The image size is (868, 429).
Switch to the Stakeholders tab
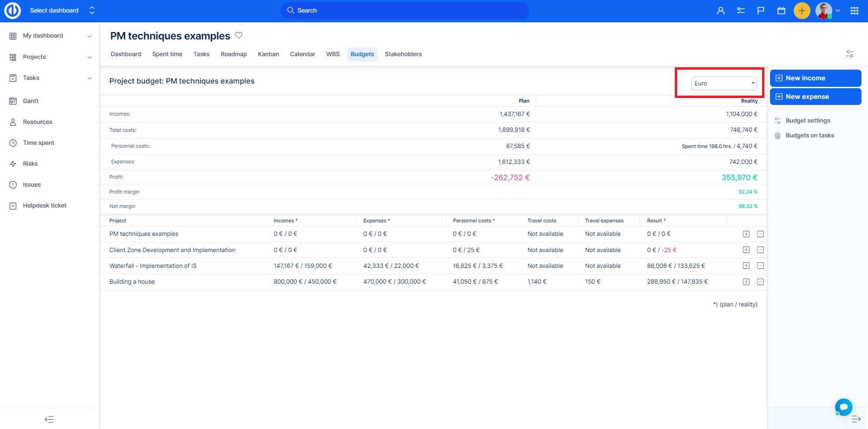pos(403,54)
